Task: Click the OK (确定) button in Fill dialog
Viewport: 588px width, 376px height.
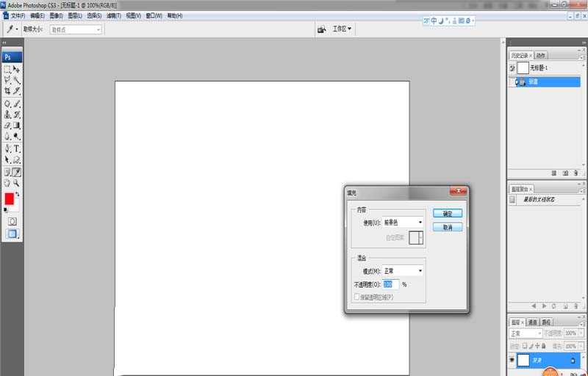Action: (448, 213)
